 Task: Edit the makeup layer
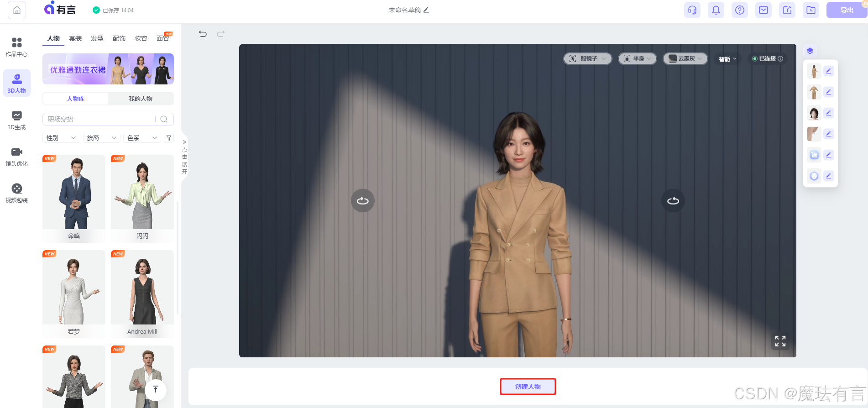click(x=829, y=155)
